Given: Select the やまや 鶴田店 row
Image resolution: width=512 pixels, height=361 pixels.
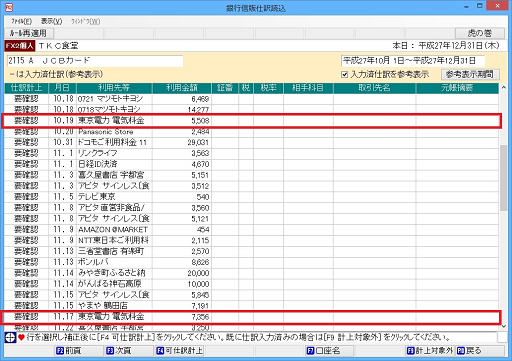Looking at the screenshot, I should (x=252, y=306).
